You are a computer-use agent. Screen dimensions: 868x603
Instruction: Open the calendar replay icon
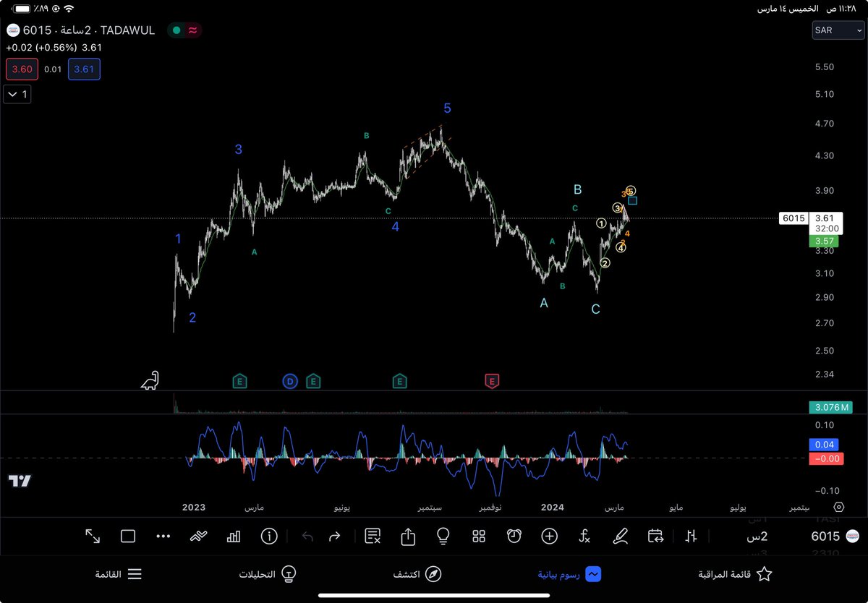(655, 536)
